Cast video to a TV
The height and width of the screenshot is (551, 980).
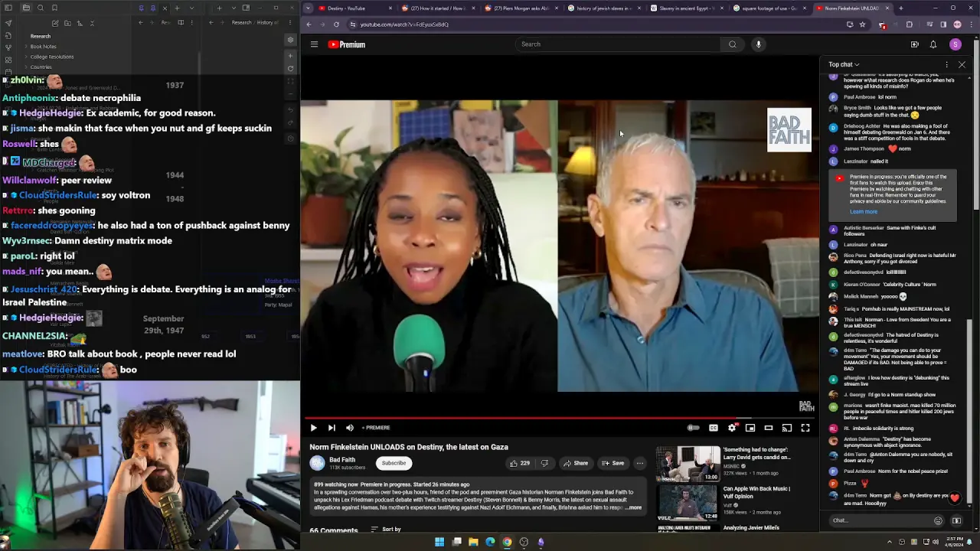click(787, 428)
